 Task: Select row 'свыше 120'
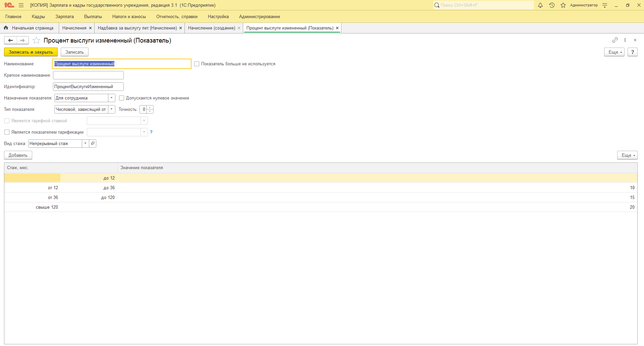pos(321,207)
